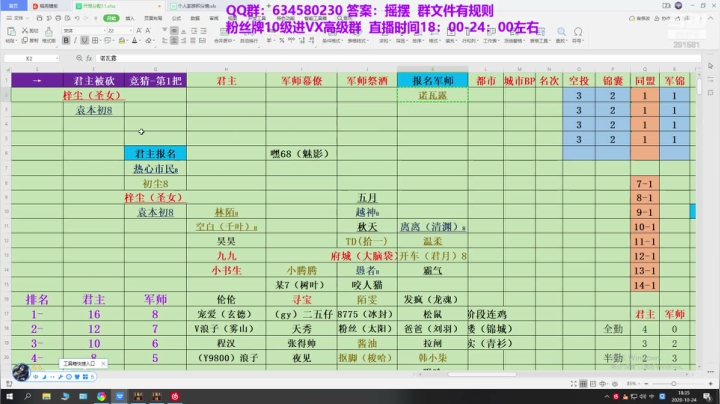Switch to the Insert ribbon tab
The width and height of the screenshot is (720, 404).
click(x=130, y=18)
